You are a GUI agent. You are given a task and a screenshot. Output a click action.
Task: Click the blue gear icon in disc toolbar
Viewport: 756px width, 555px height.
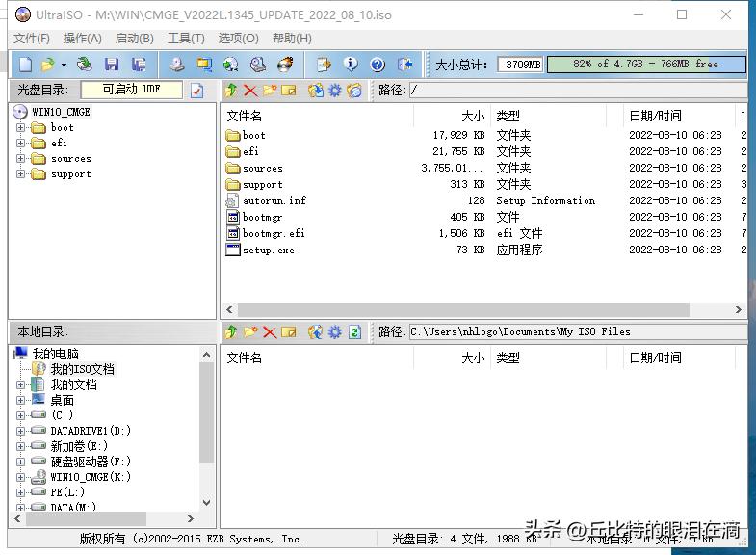point(334,91)
